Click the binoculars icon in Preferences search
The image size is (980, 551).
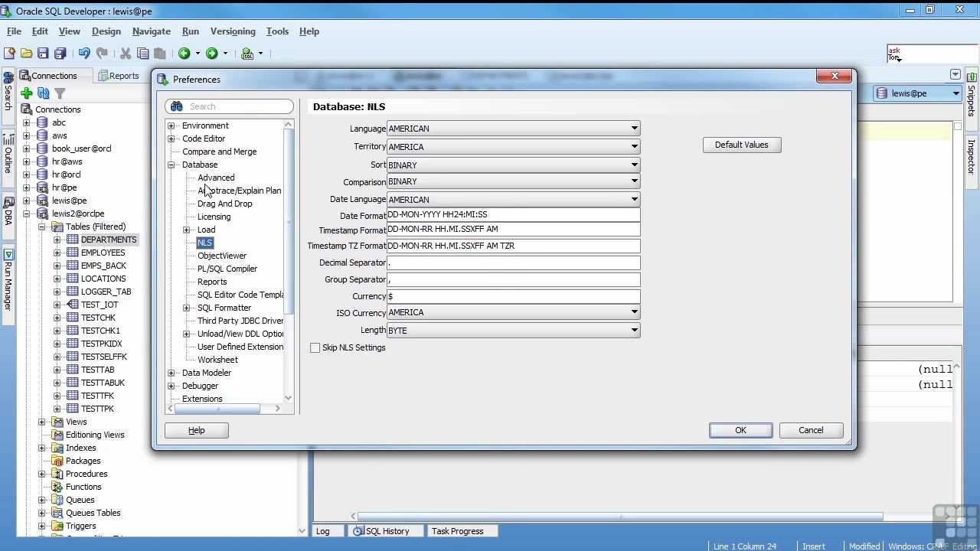177,106
